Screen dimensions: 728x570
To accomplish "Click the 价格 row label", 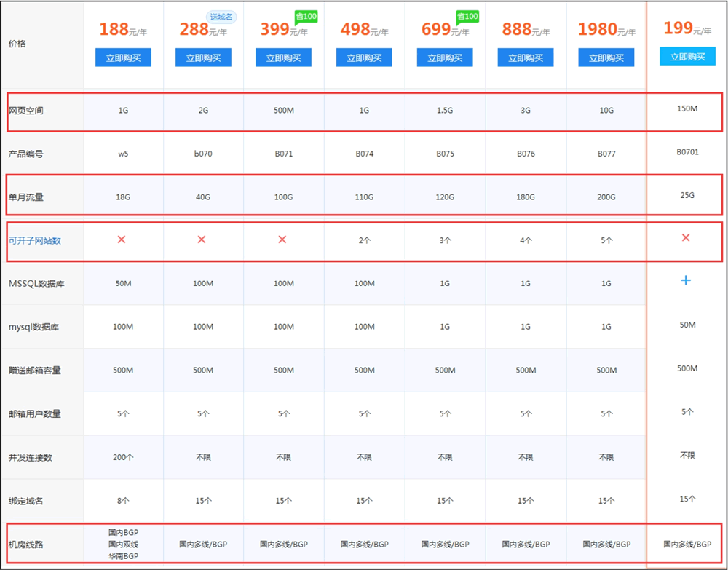I will pos(17,44).
